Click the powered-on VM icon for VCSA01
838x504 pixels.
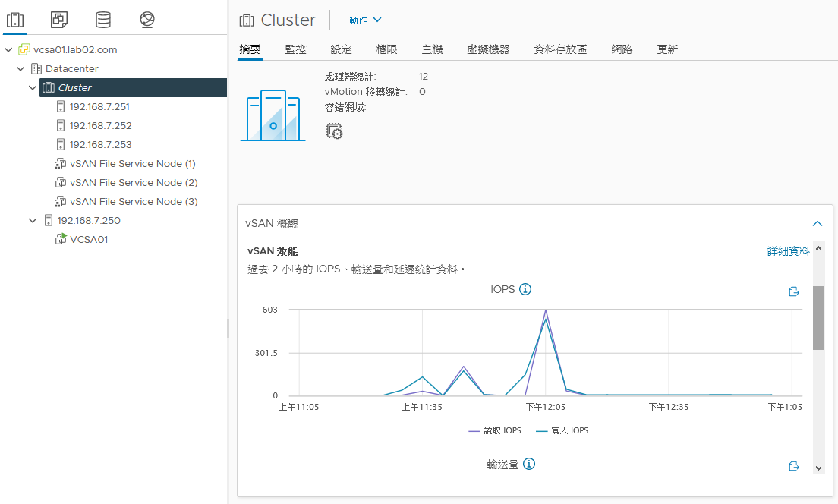(61, 239)
